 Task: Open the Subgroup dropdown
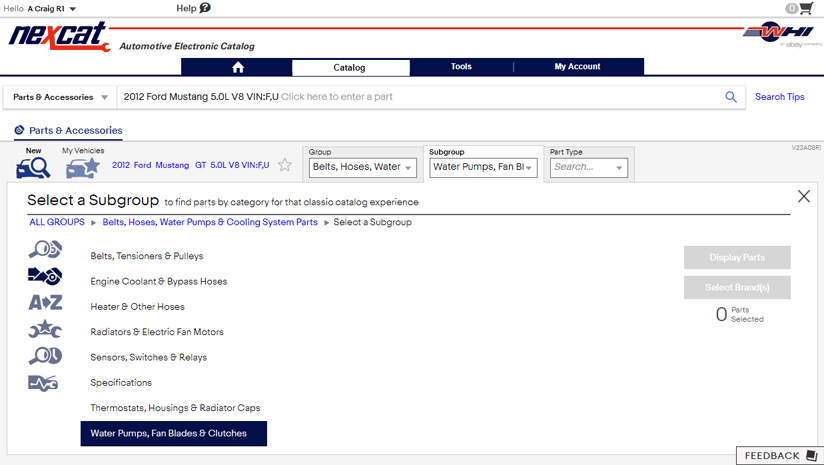pos(483,167)
